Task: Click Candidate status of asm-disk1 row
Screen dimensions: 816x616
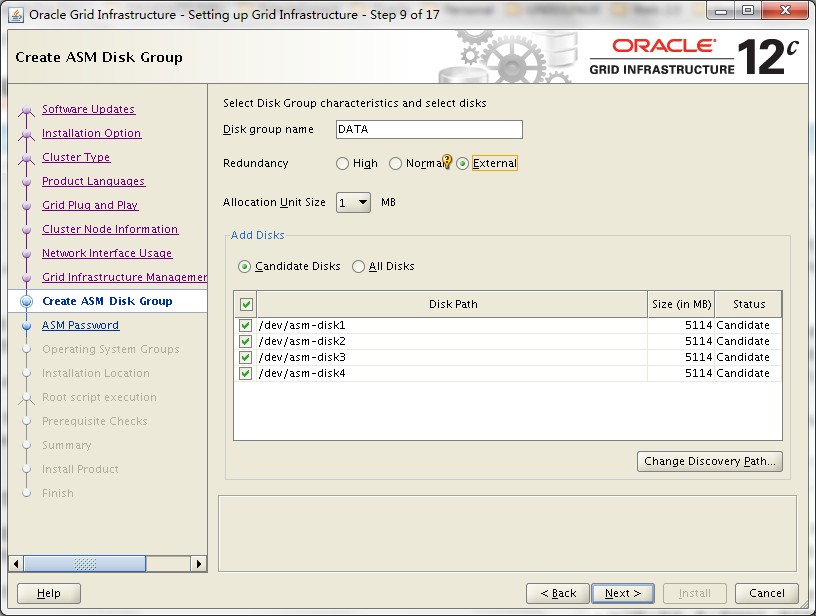Action: [743, 326]
